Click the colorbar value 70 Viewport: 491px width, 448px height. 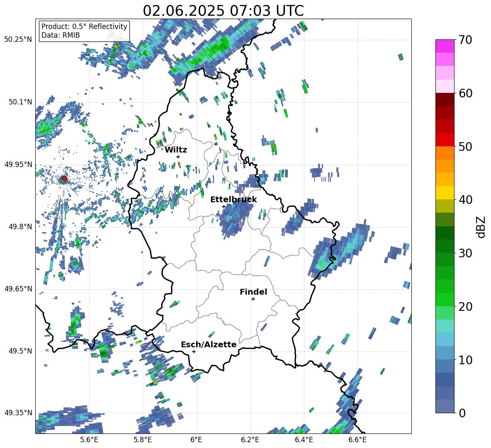coord(465,40)
